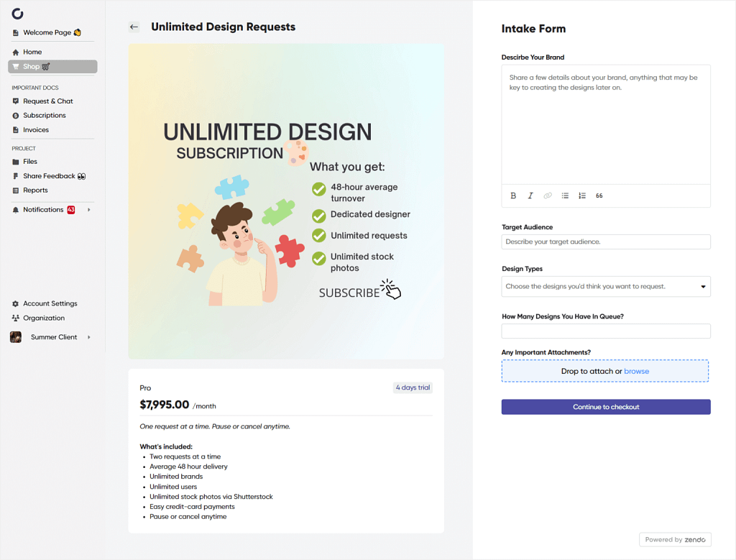The width and height of the screenshot is (736, 560).
Task: Open the Design Types dropdown
Action: tap(605, 286)
